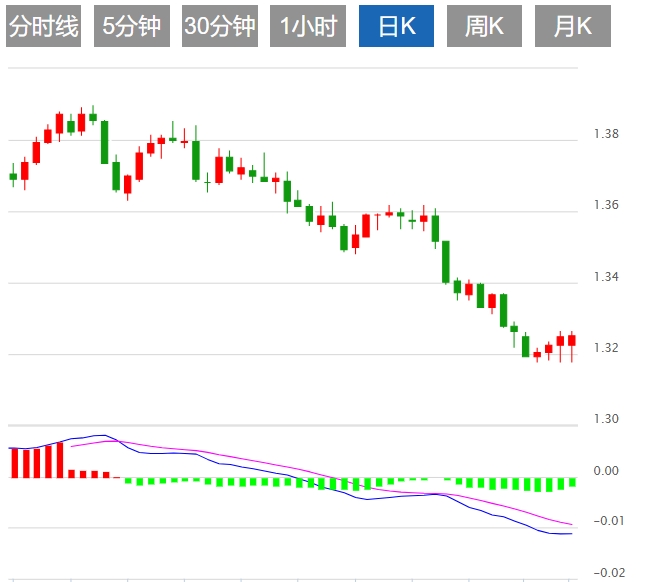Switch to the 周K weekly view
This screenshot has height=582, width=648.
[x=485, y=27]
